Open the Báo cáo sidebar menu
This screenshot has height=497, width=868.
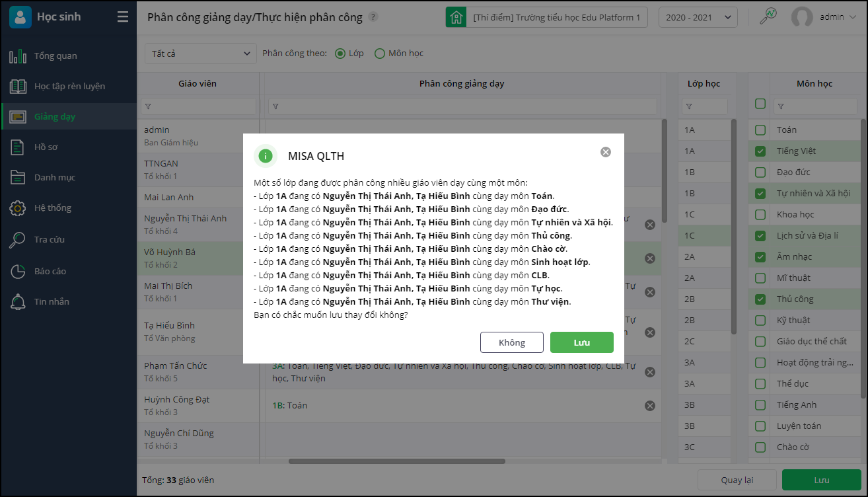tap(50, 271)
